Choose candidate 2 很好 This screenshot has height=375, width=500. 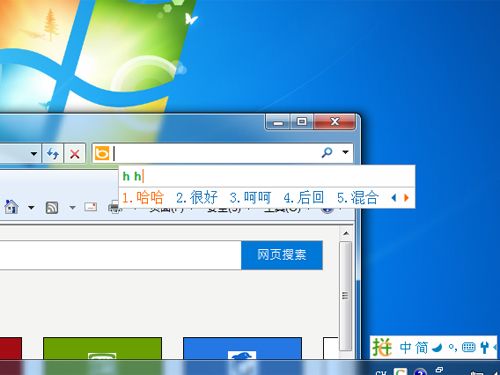[197, 198]
